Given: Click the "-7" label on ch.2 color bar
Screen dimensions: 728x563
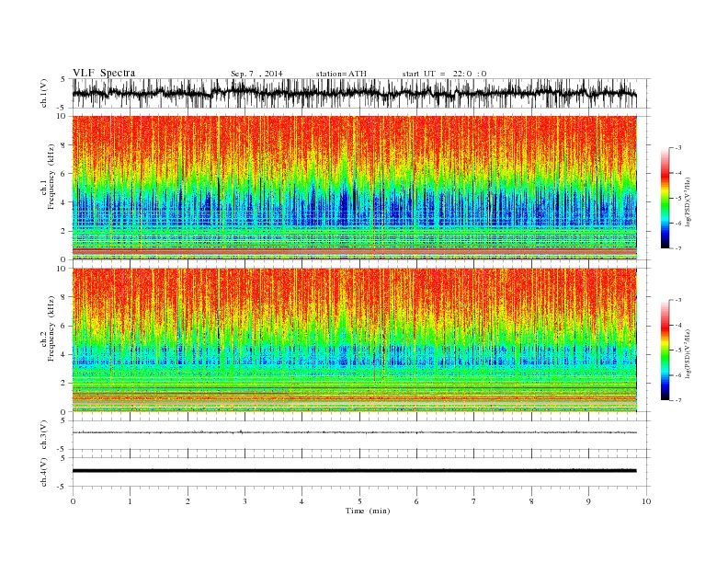Looking at the screenshot, I should coord(677,400).
